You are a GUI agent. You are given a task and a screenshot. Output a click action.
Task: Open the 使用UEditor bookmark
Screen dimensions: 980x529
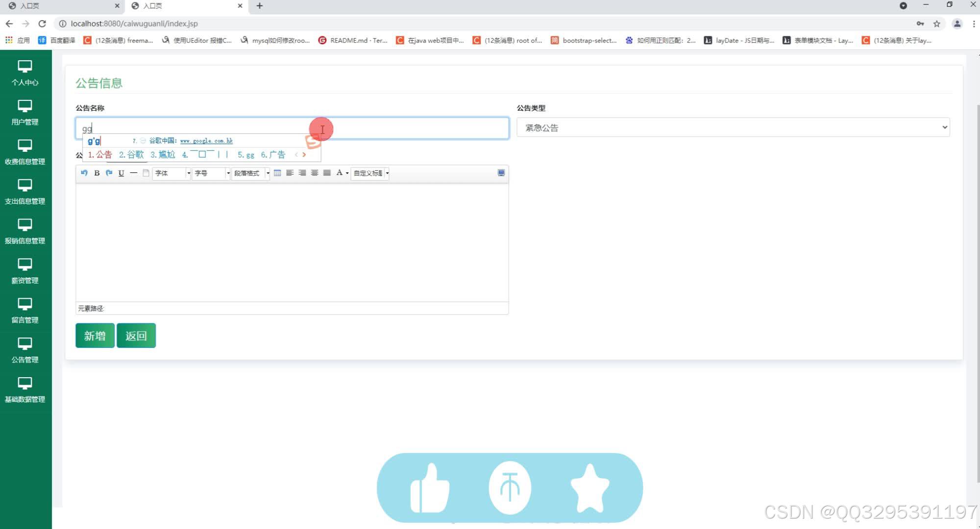coord(197,40)
